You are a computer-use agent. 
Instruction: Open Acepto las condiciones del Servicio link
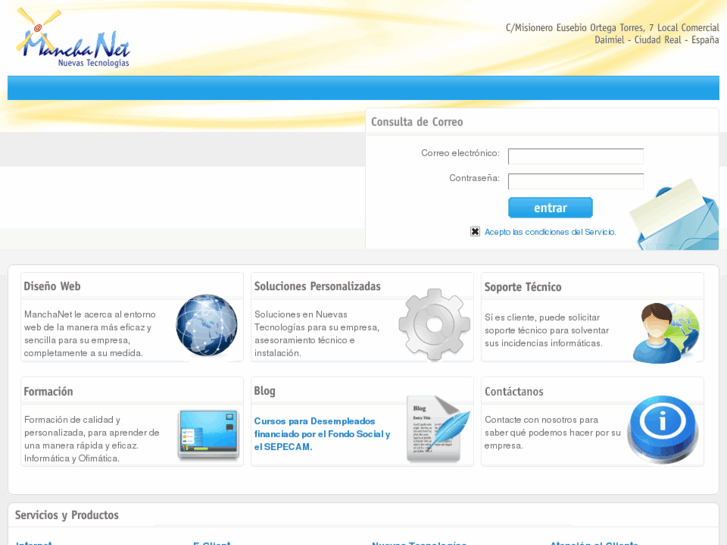tap(550, 232)
